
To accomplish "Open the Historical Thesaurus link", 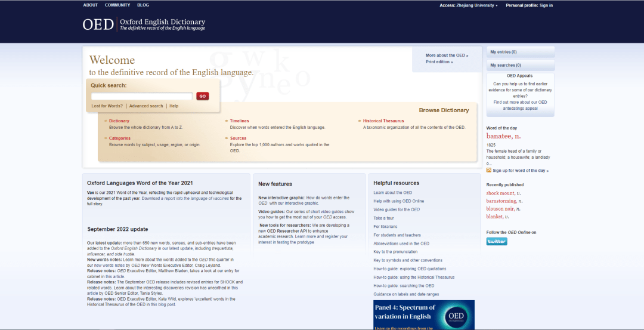I will point(383,121).
